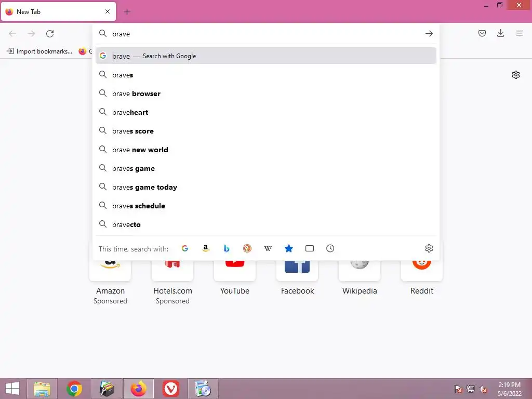Click the Go arrow in address bar
Image resolution: width=532 pixels, height=399 pixels.
point(429,34)
